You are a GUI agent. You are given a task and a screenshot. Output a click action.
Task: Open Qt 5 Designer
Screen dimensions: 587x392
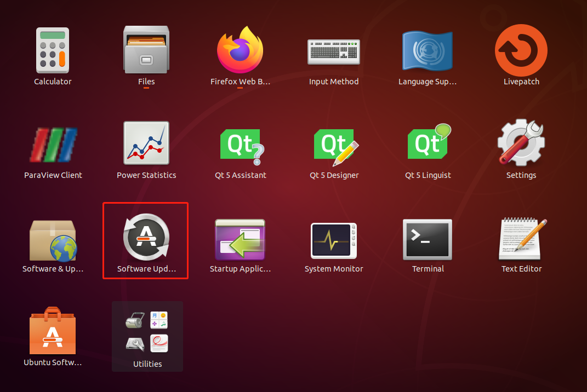coord(335,147)
